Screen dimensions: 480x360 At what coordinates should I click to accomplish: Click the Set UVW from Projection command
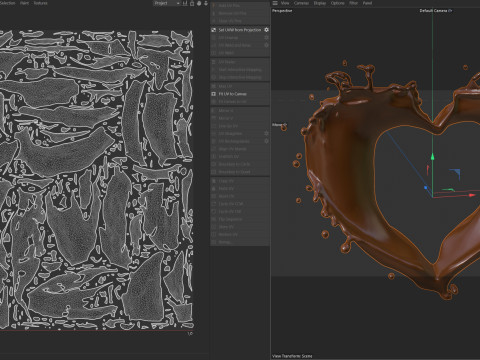[x=239, y=30]
